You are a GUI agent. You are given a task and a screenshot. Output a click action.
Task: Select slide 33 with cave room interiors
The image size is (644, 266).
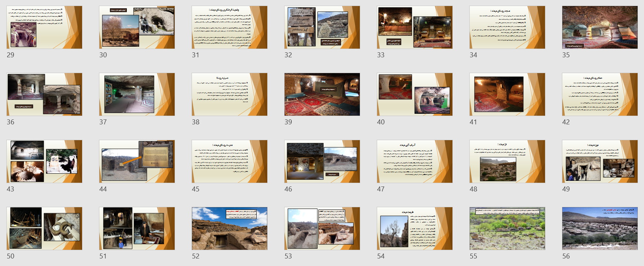click(x=415, y=27)
